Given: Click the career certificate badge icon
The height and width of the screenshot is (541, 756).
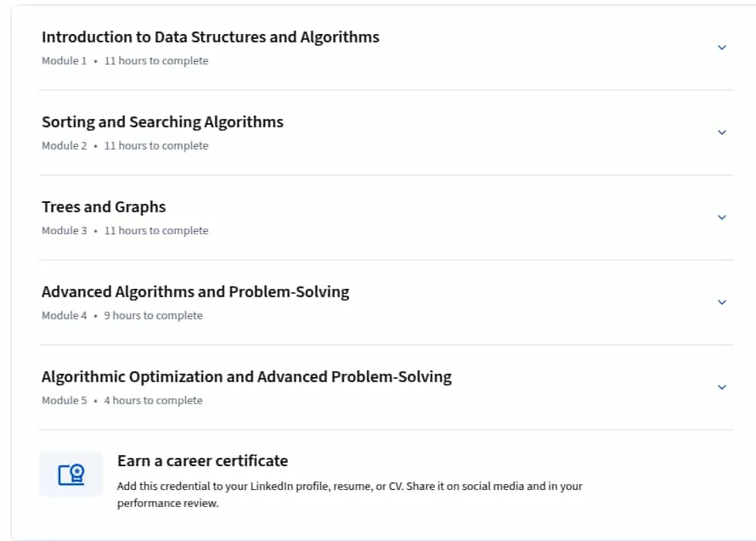Looking at the screenshot, I should tap(71, 475).
